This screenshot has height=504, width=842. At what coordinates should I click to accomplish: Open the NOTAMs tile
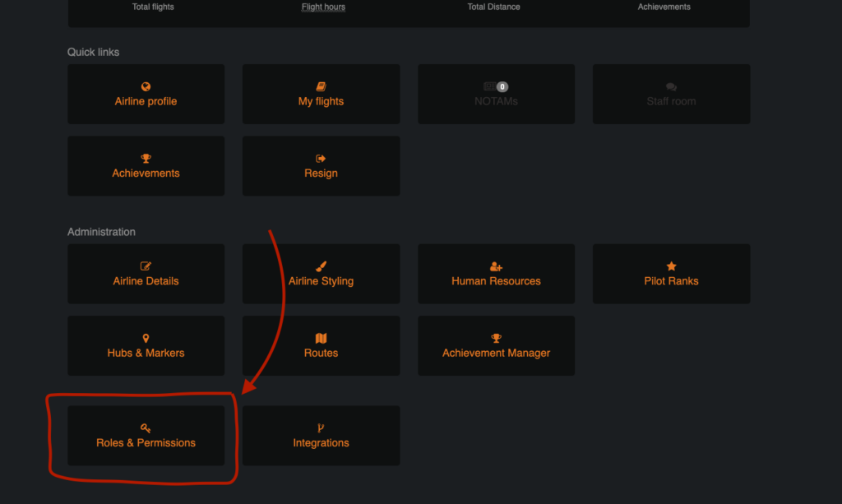pos(496,94)
